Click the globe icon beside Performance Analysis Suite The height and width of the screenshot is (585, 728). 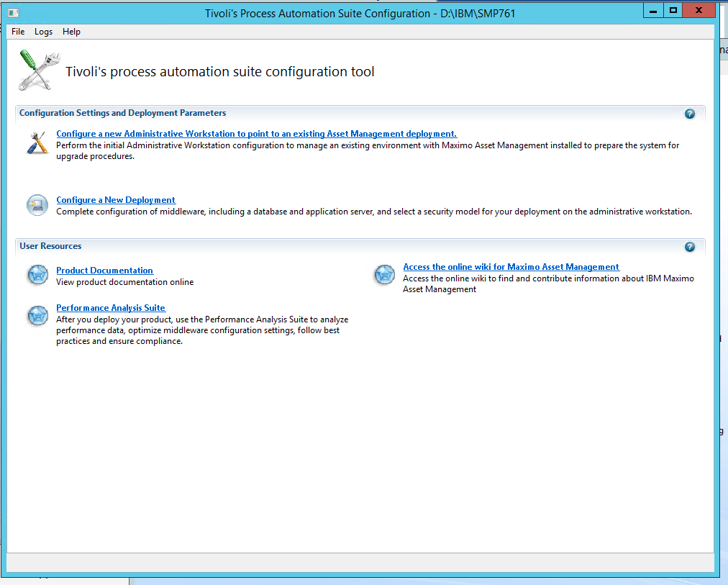point(37,315)
